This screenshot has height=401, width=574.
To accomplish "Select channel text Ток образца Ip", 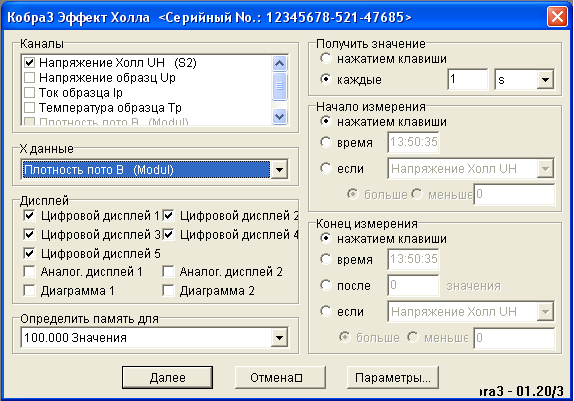I will tap(81, 93).
